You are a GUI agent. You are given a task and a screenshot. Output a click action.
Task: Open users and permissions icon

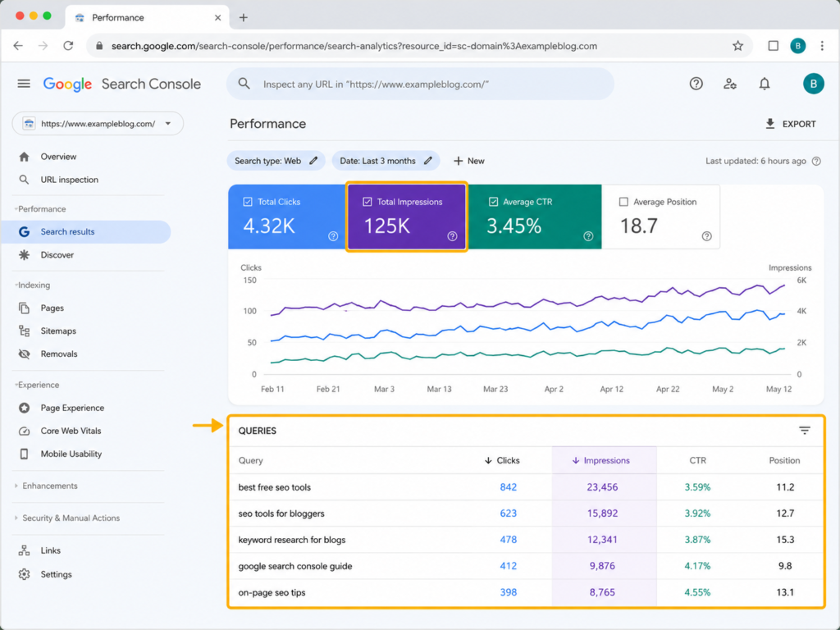[x=729, y=84]
